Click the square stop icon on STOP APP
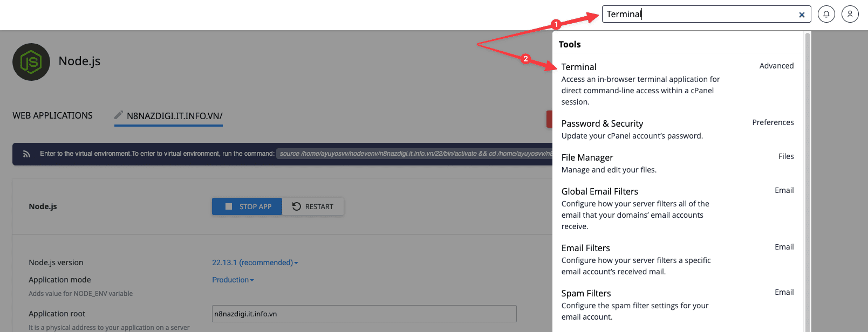Screen dimensions: 868x332 coord(229,206)
